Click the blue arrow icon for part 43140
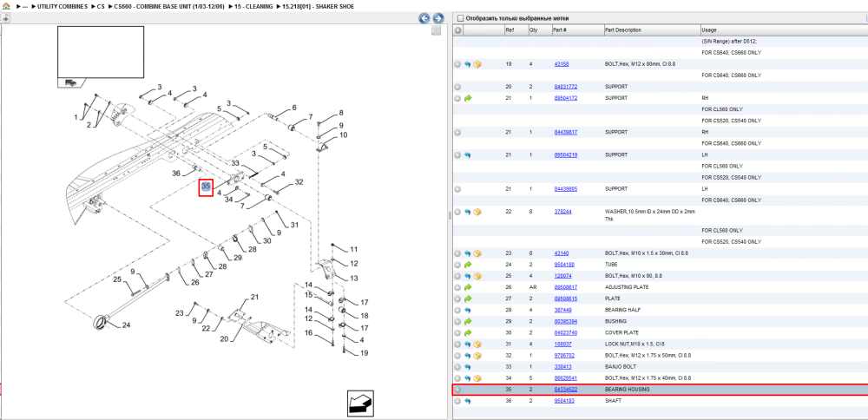Viewport: 868px width, 420px height. tap(467, 253)
